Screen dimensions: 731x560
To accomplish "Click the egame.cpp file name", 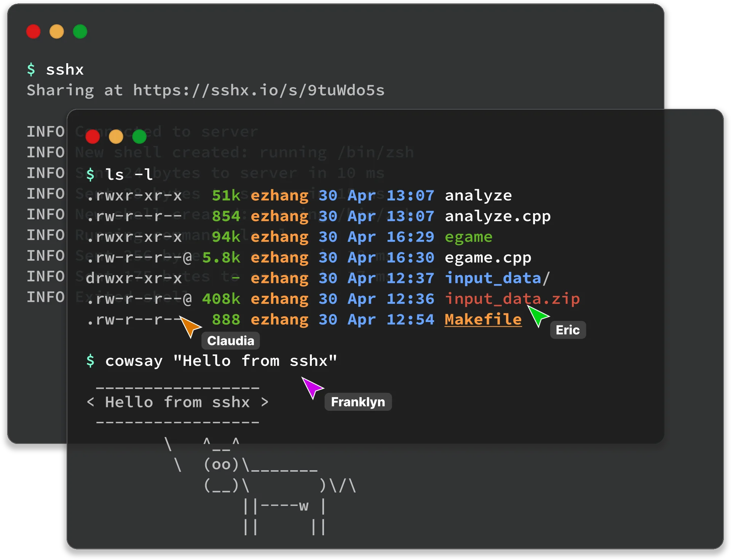I will click(x=488, y=257).
